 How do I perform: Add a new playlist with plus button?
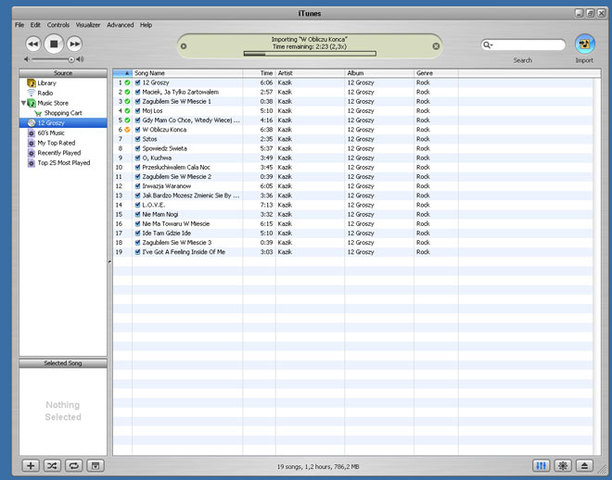[30, 466]
